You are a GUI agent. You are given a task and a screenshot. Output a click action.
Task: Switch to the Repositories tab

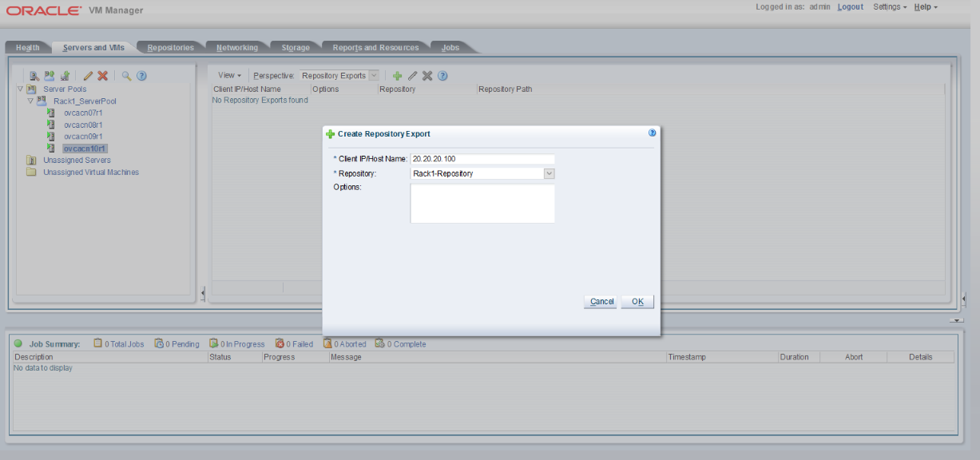(x=169, y=46)
